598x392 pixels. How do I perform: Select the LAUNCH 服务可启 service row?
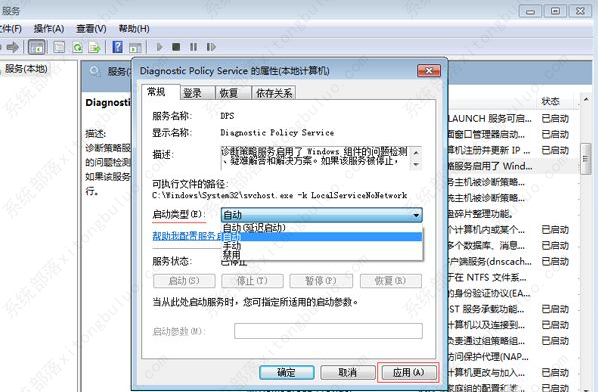512,119
